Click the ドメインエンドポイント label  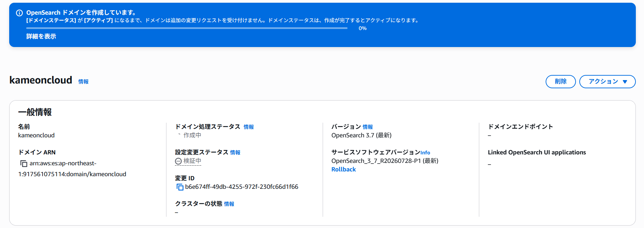click(520, 127)
